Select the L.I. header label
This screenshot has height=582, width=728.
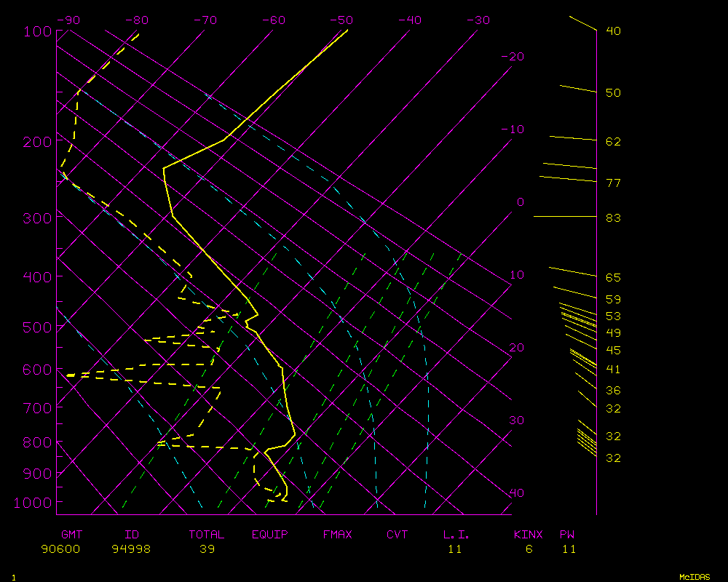pos(456,535)
